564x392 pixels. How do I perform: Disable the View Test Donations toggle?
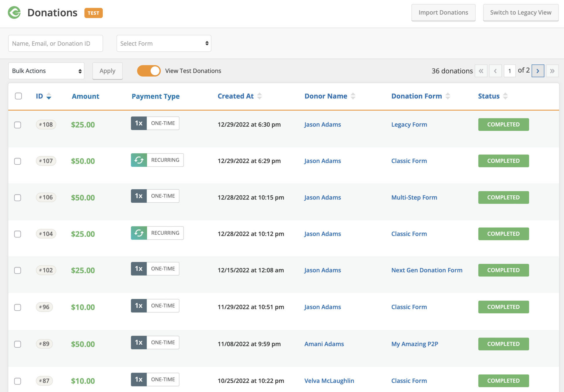[149, 71]
